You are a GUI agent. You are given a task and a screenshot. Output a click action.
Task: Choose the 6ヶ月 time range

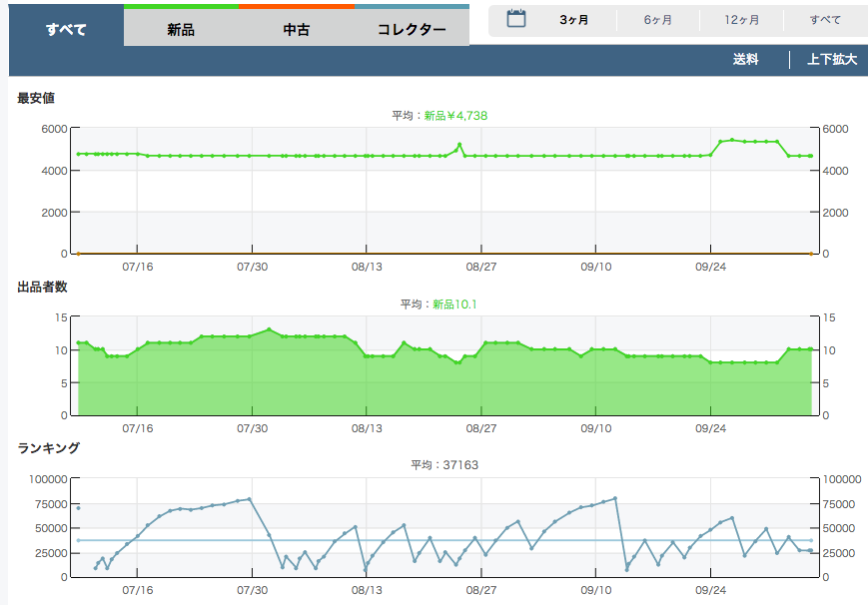click(x=657, y=20)
